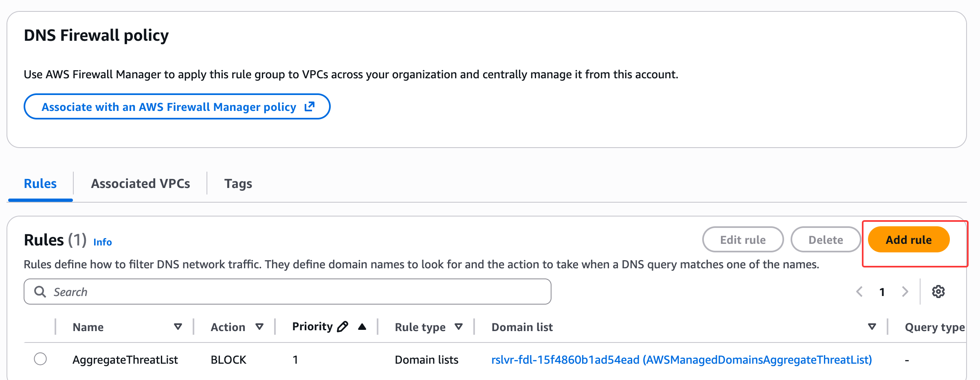Sort by the Domain list column arrow
Screen dimensions: 980x380
pos(872,327)
